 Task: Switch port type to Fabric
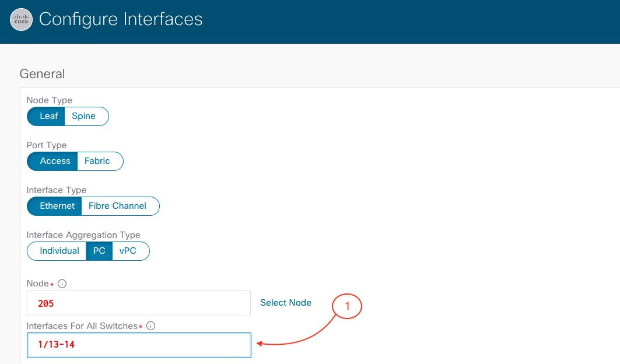(97, 161)
